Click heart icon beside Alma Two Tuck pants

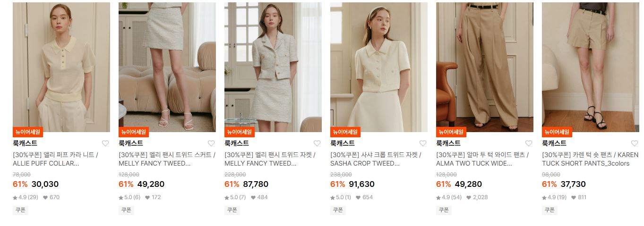529,143
